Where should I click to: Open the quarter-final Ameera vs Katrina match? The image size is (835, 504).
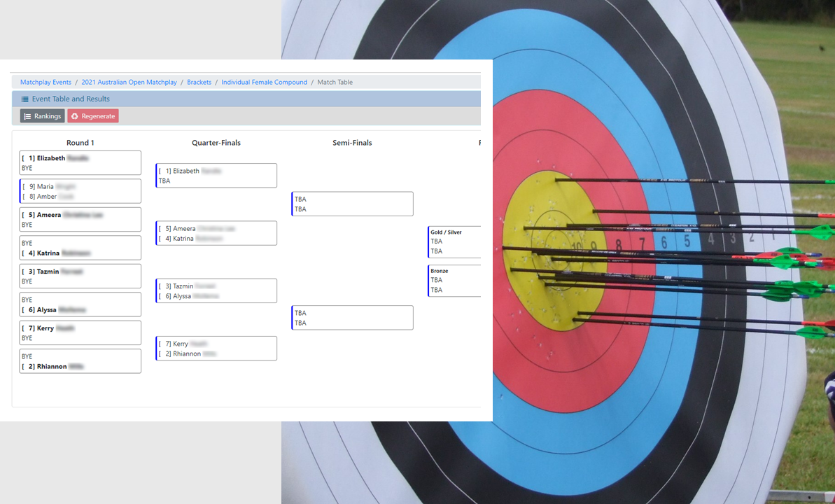click(216, 234)
